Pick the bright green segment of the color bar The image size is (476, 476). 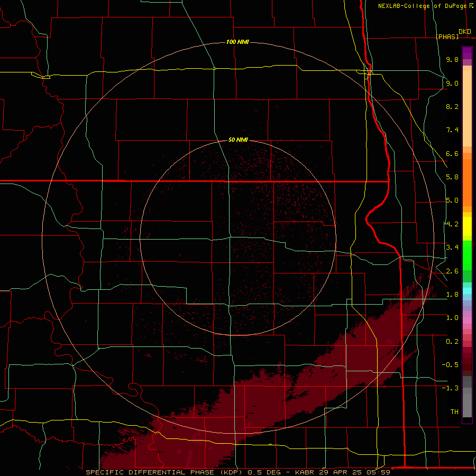467,255
